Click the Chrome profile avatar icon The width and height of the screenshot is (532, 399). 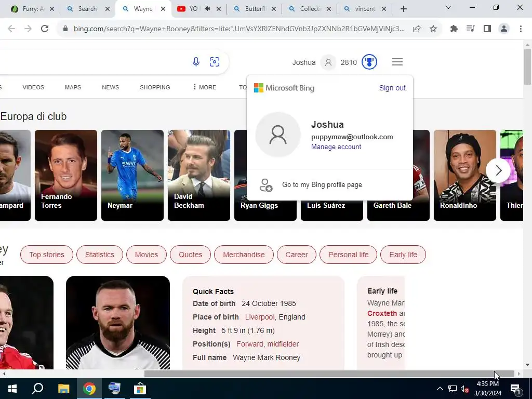(x=504, y=29)
